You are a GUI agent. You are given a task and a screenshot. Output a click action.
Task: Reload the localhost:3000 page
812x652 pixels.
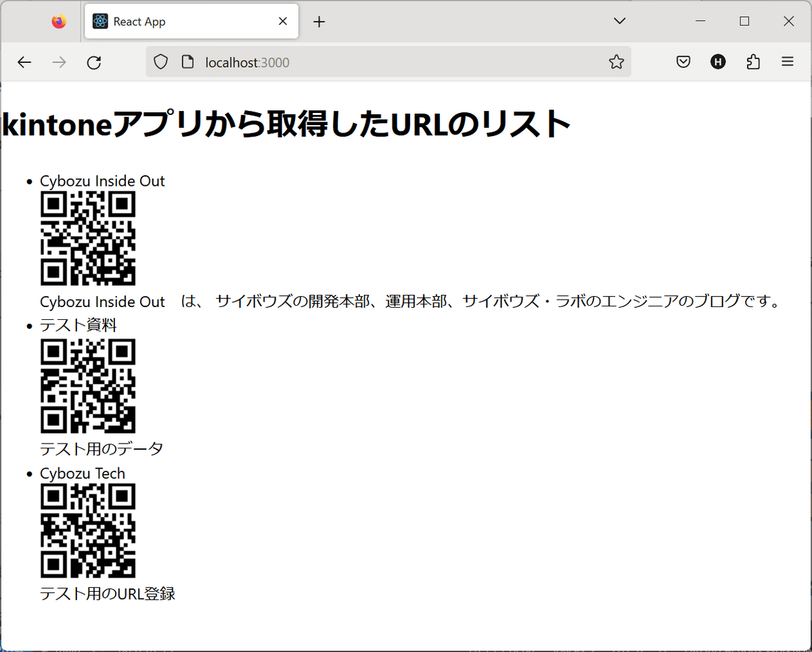pyautogui.click(x=94, y=62)
